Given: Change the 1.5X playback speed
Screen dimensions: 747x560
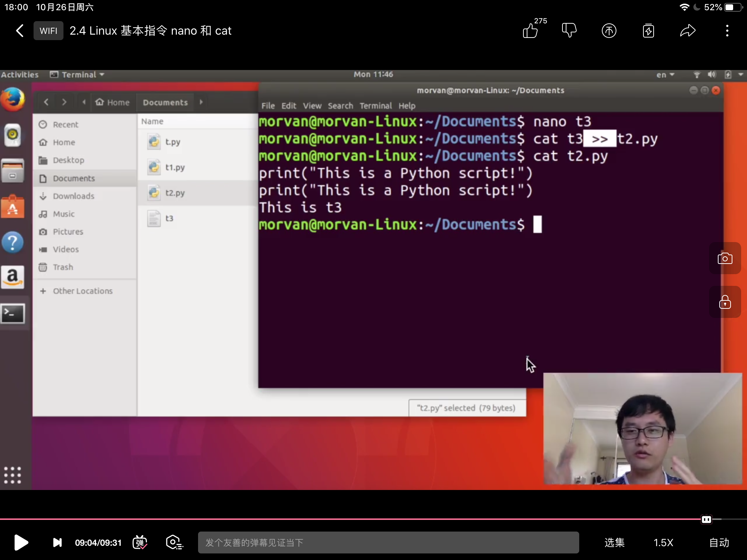Looking at the screenshot, I should [x=663, y=542].
